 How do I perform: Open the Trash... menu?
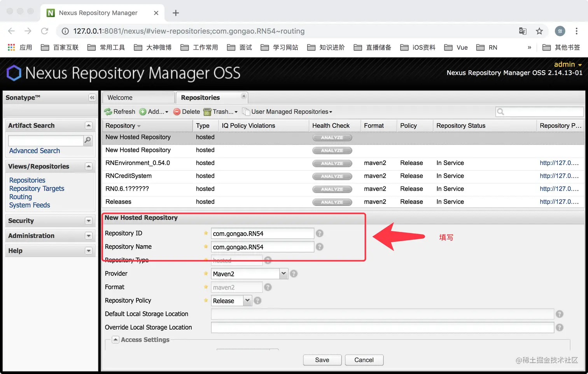click(220, 112)
